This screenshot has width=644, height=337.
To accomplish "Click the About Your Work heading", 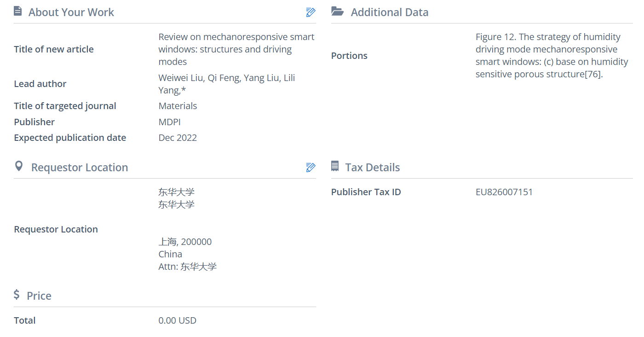I will pos(71,12).
